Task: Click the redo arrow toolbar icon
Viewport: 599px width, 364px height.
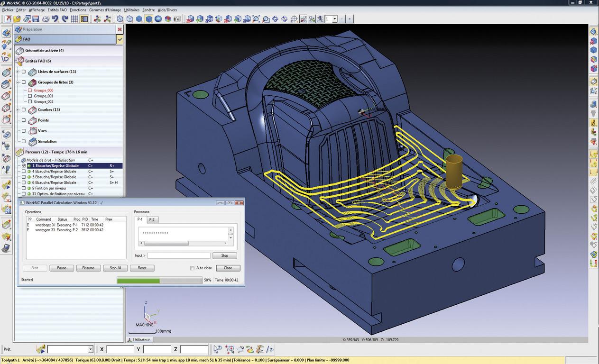Action: (65, 19)
